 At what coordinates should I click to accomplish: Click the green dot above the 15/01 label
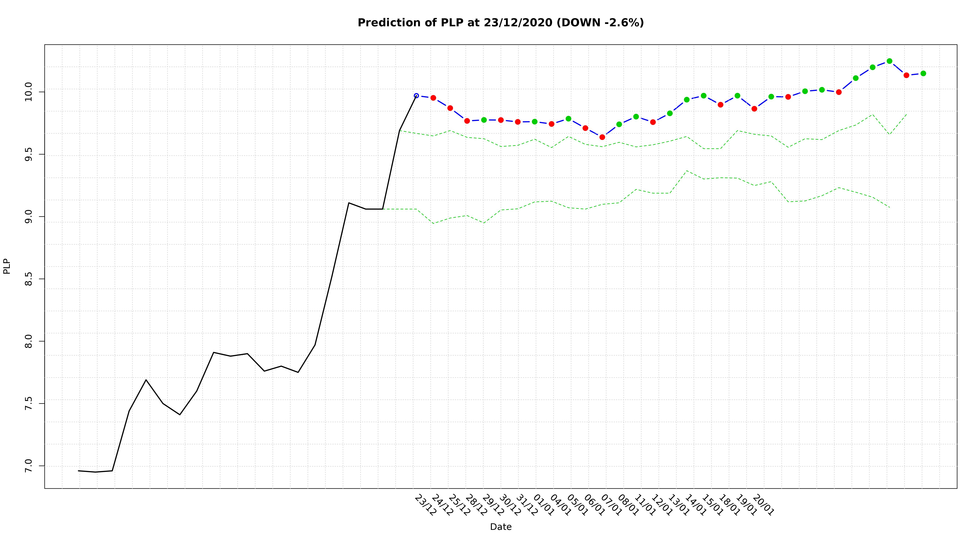pyautogui.click(x=703, y=96)
